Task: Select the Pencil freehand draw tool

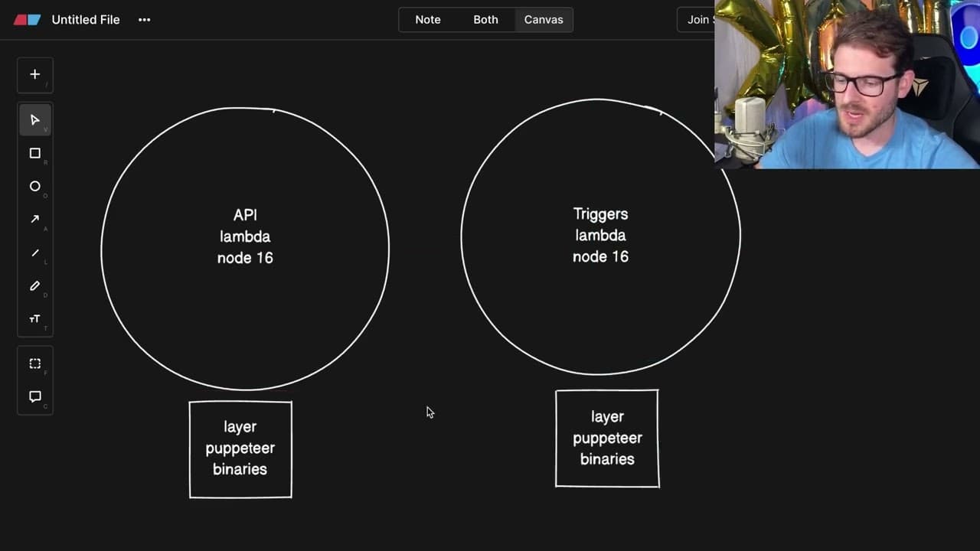Action: (34, 285)
